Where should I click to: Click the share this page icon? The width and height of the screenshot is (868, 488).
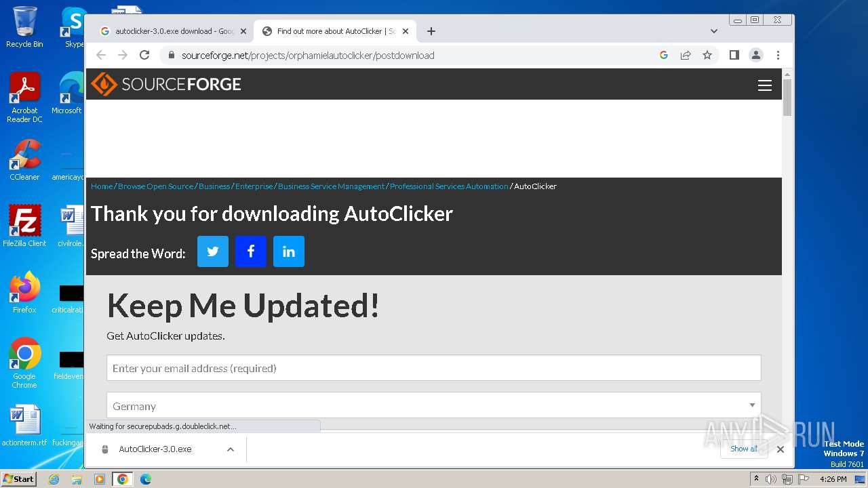pos(686,55)
